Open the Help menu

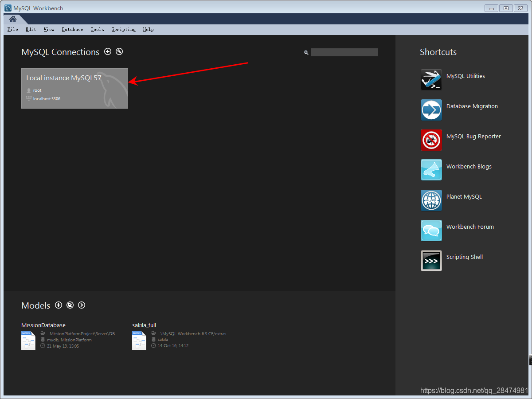click(148, 29)
